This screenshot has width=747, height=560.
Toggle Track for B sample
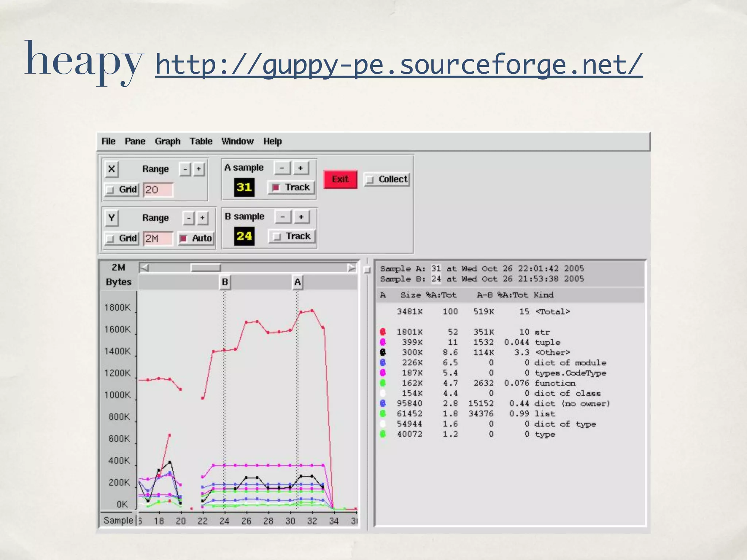[x=292, y=236]
